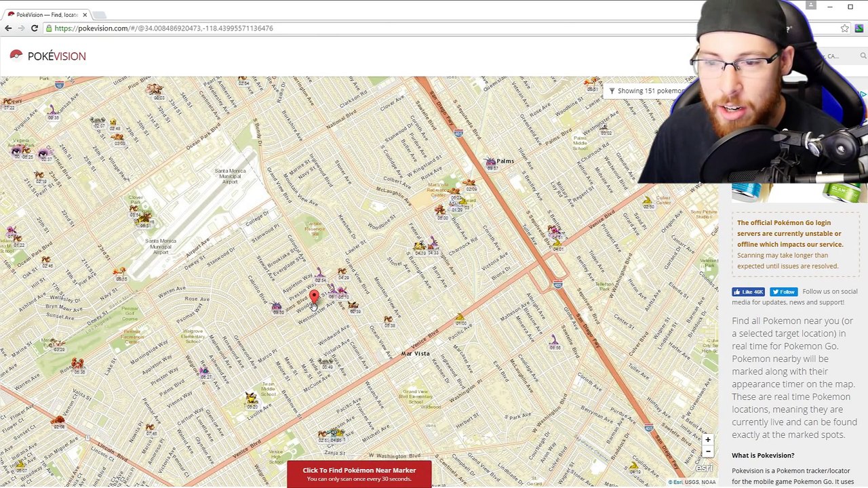Click the purple Pokémon west of the red marker
Image resolution: width=868 pixels, height=488 pixels.
tap(277, 308)
